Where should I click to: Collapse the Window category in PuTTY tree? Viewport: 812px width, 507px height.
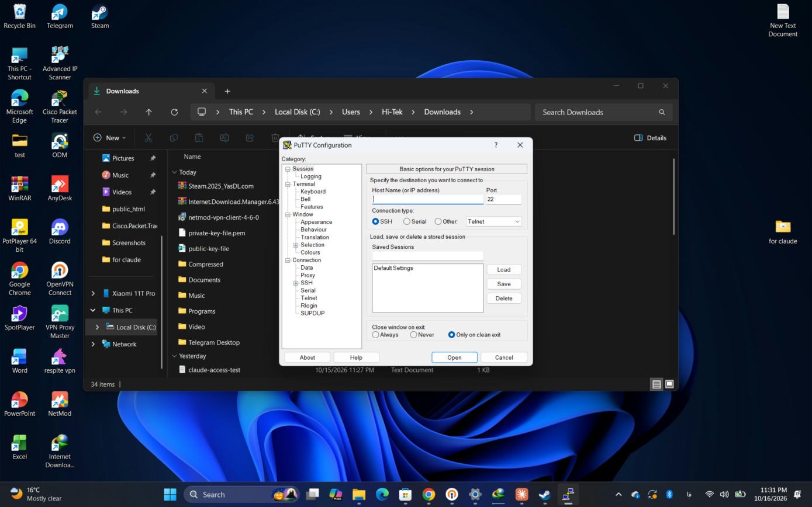click(x=288, y=214)
